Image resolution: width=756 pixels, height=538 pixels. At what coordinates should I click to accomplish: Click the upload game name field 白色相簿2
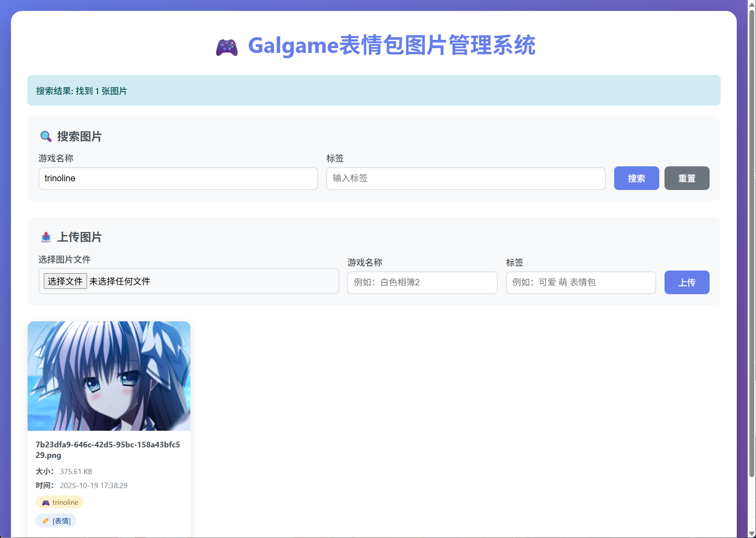click(x=422, y=283)
